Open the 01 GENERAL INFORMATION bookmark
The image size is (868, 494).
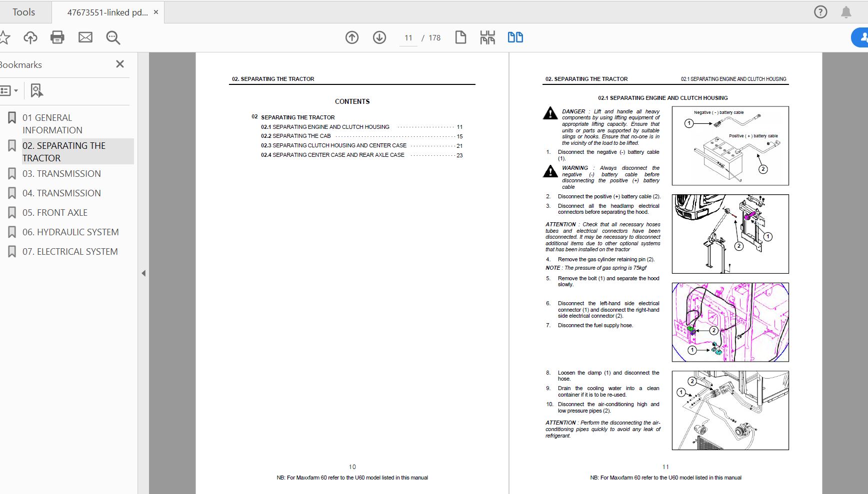[x=52, y=124]
